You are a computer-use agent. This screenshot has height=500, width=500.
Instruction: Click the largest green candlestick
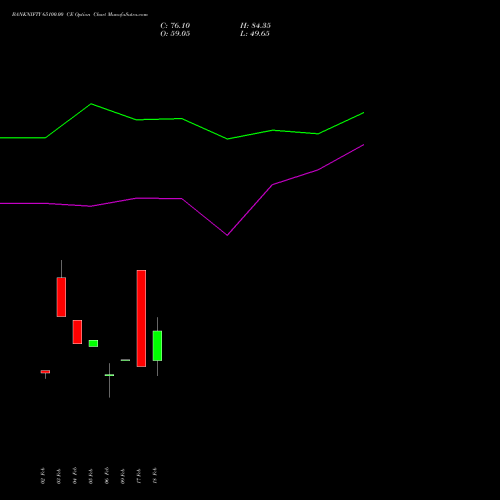click(x=157, y=346)
